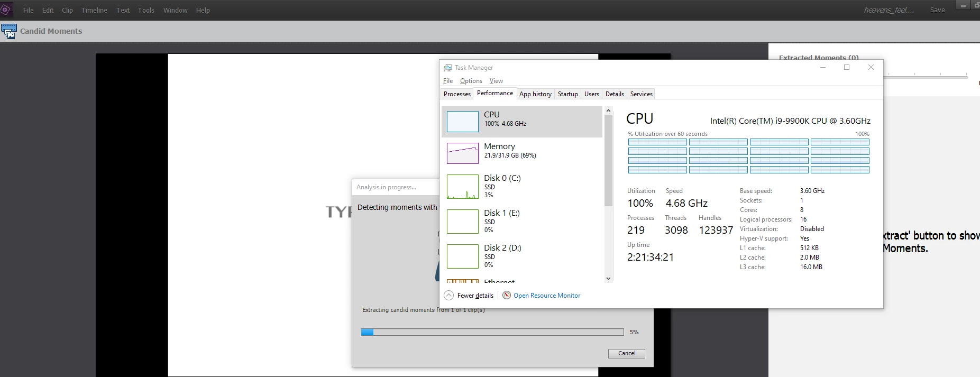Select the Disk 0 (C:) graph thumbnail

point(463,187)
